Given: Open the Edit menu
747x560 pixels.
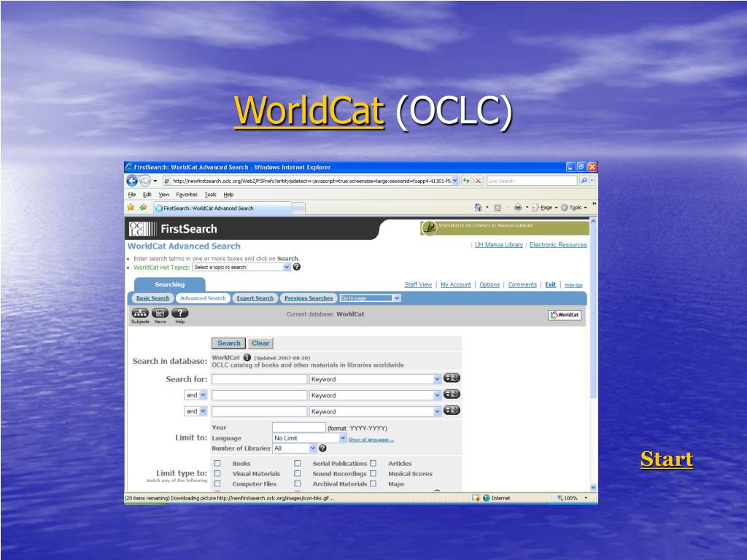Looking at the screenshot, I should point(147,194).
